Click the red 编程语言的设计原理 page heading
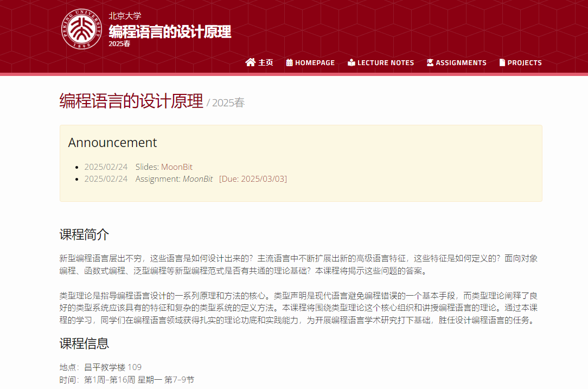 coord(131,101)
